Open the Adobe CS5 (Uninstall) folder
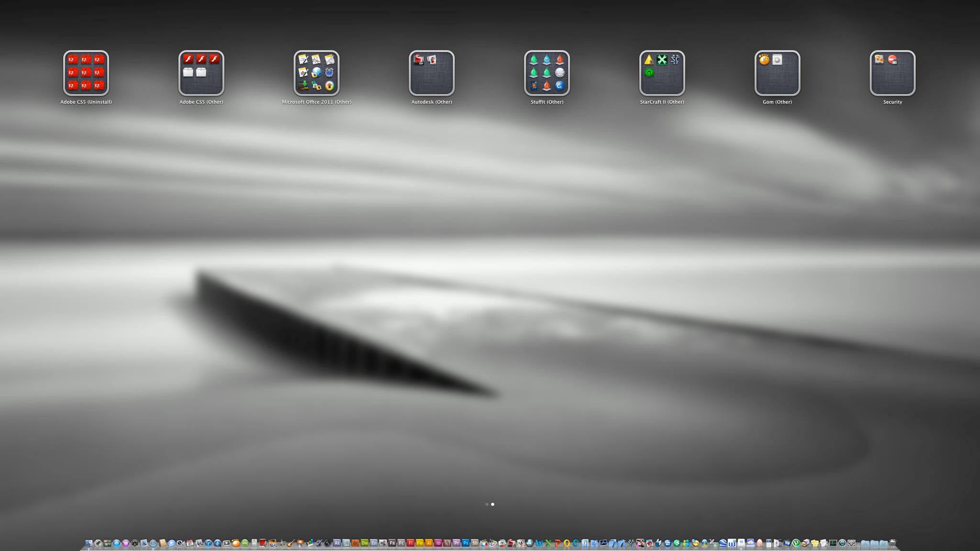The width and height of the screenshot is (980, 551). tap(86, 73)
